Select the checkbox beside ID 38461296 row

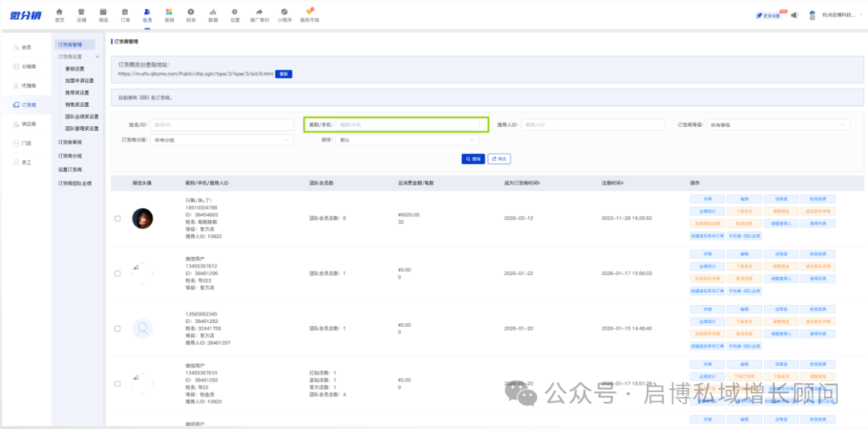(x=118, y=273)
